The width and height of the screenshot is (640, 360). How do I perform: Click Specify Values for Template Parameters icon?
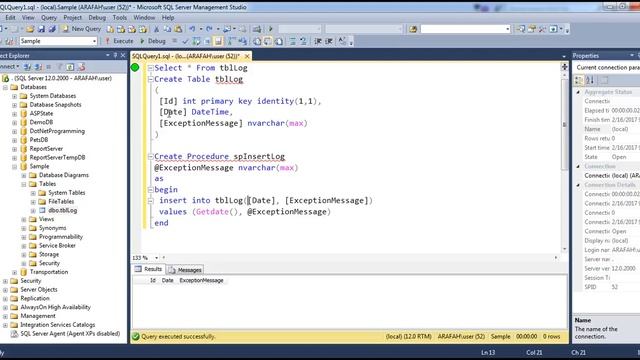[342, 41]
